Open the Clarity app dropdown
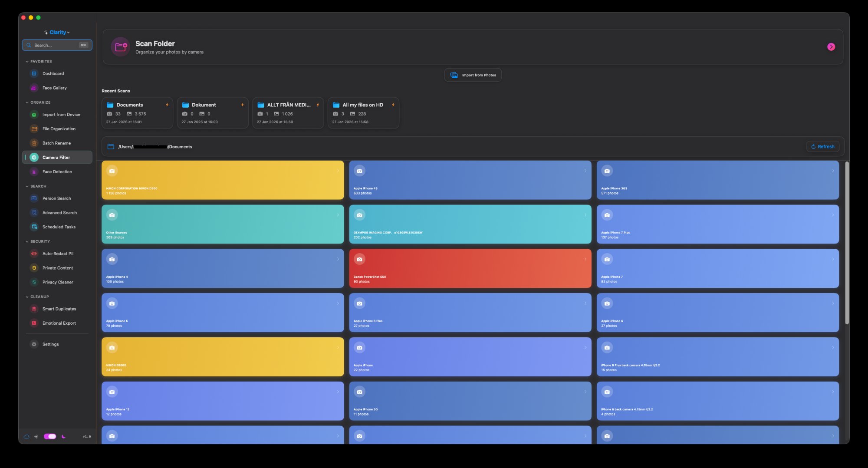Image resolution: width=868 pixels, height=468 pixels. [x=57, y=32]
